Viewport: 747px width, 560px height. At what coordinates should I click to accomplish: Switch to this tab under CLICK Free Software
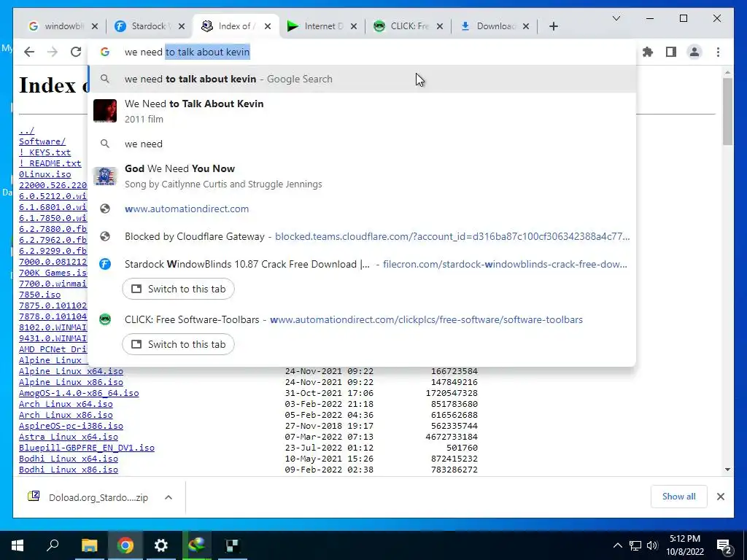[178, 344]
